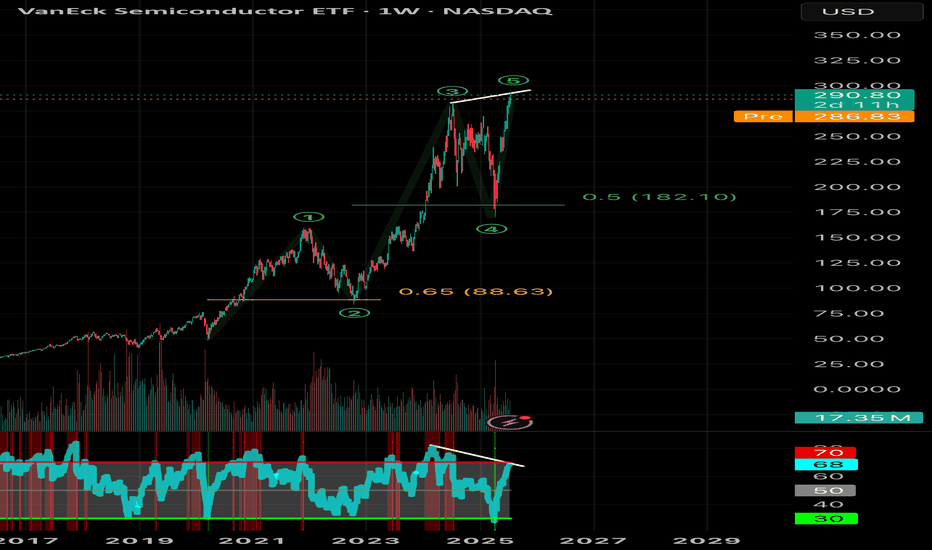The height and width of the screenshot is (550, 932).
Task: Click the gray RSI 50 level label
Action: click(x=825, y=491)
